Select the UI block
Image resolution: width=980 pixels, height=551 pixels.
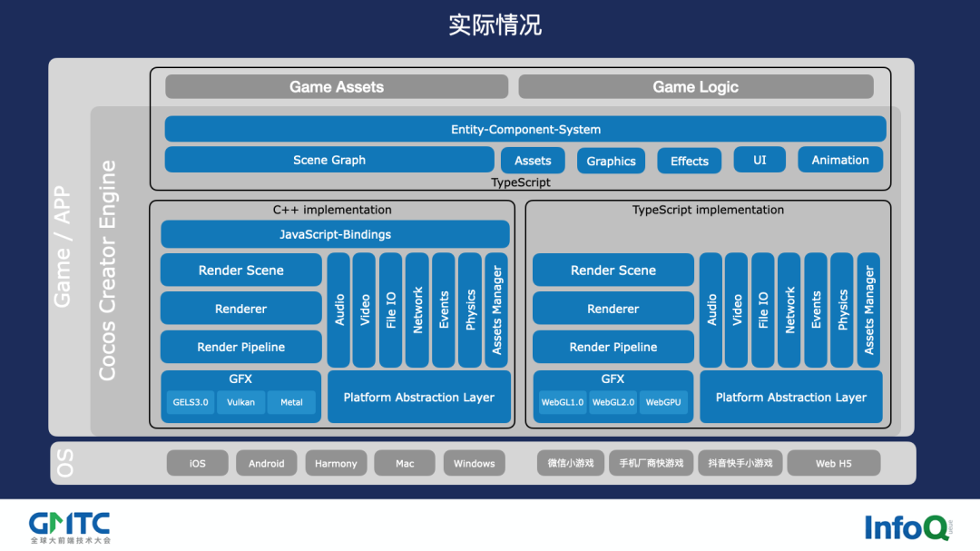759,160
